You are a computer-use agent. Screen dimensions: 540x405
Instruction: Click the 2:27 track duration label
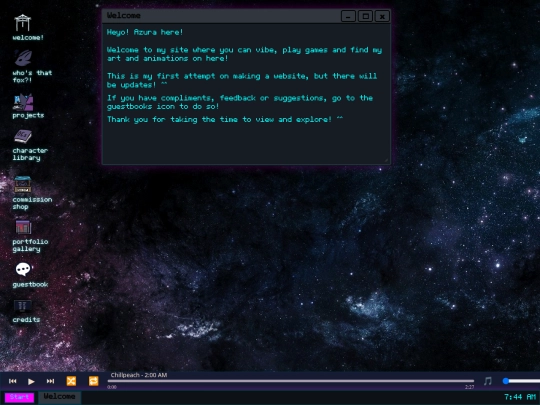[x=469, y=387]
